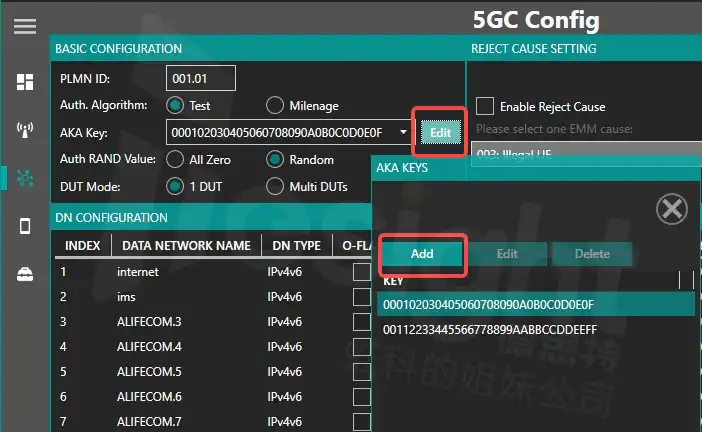The image size is (702, 432).
Task: Select the antenna signal sidebar icon
Action: tap(25, 129)
